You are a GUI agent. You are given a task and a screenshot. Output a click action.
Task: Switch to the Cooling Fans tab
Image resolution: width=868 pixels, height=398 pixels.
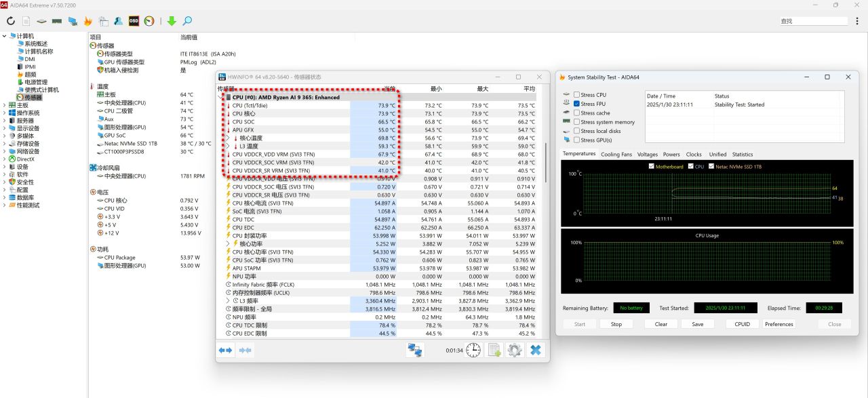[x=616, y=155]
